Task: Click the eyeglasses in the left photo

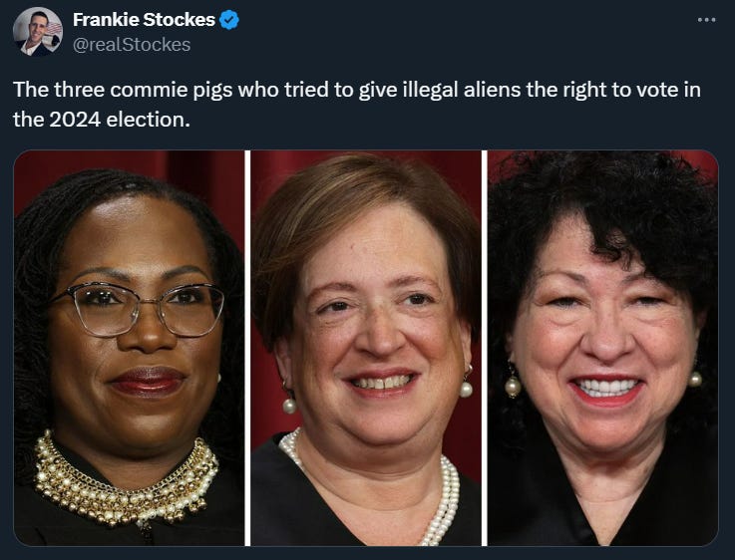Action: click(138, 309)
